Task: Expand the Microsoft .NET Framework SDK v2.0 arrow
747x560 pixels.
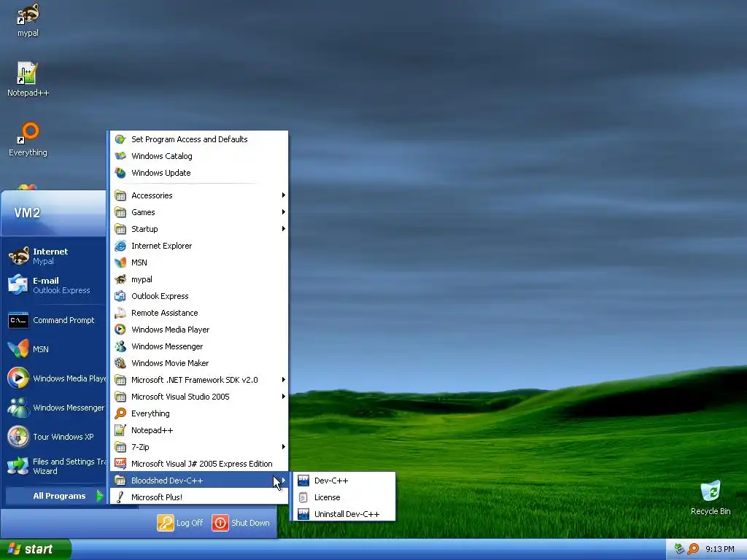Action: [284, 380]
